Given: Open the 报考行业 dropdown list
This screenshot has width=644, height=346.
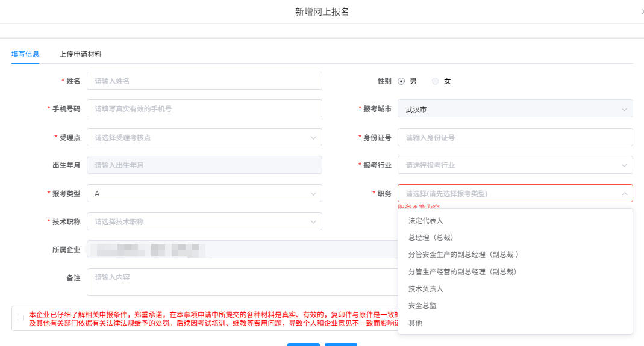Looking at the screenshot, I should click(515, 165).
